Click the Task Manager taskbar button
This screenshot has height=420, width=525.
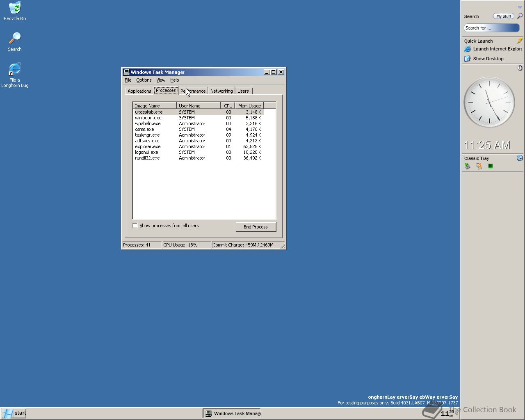pyautogui.click(x=233, y=413)
